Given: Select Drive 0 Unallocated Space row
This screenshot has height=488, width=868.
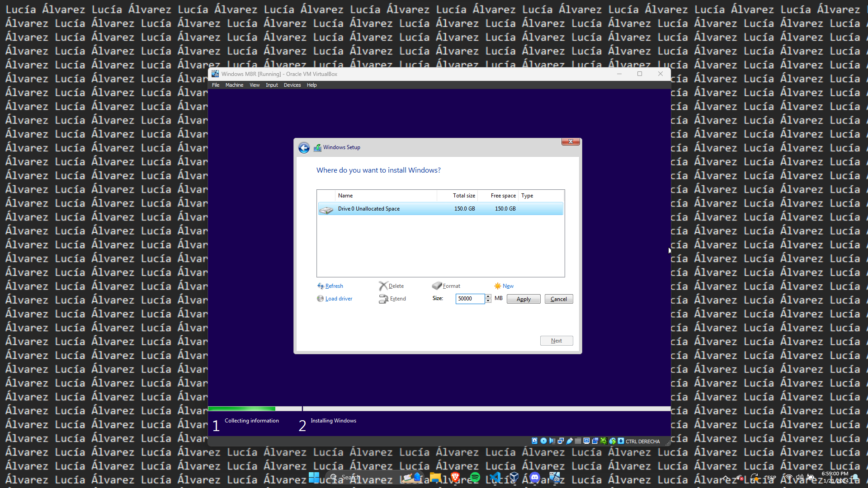Looking at the screenshot, I should (440, 209).
